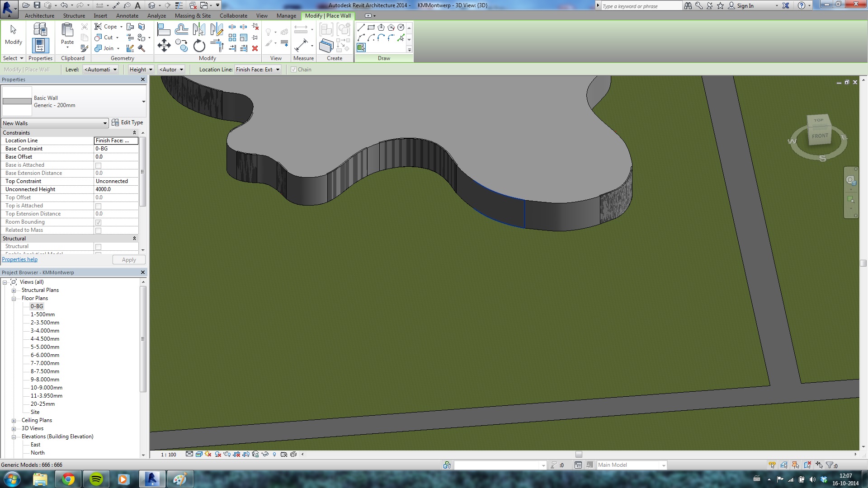Select the Move tool icon
This screenshot has width=868, height=488.
point(164,45)
